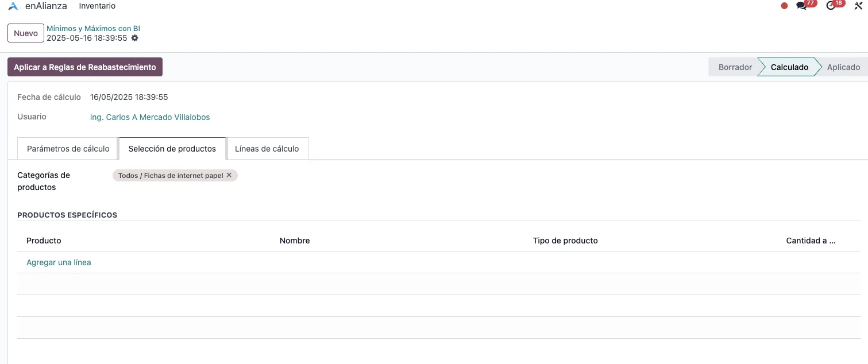Switch to Parámetros de cálculo tab

68,149
